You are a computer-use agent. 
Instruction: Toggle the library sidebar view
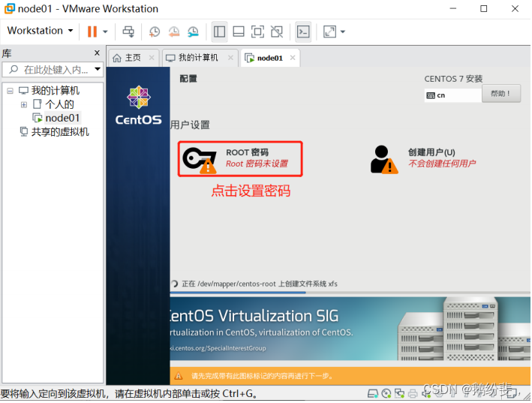tap(219, 32)
